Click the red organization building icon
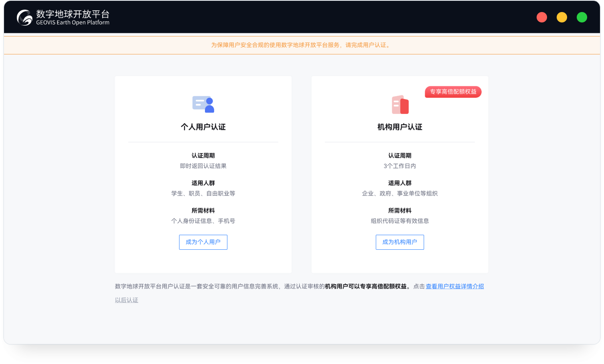The image size is (604, 364). [x=400, y=105]
